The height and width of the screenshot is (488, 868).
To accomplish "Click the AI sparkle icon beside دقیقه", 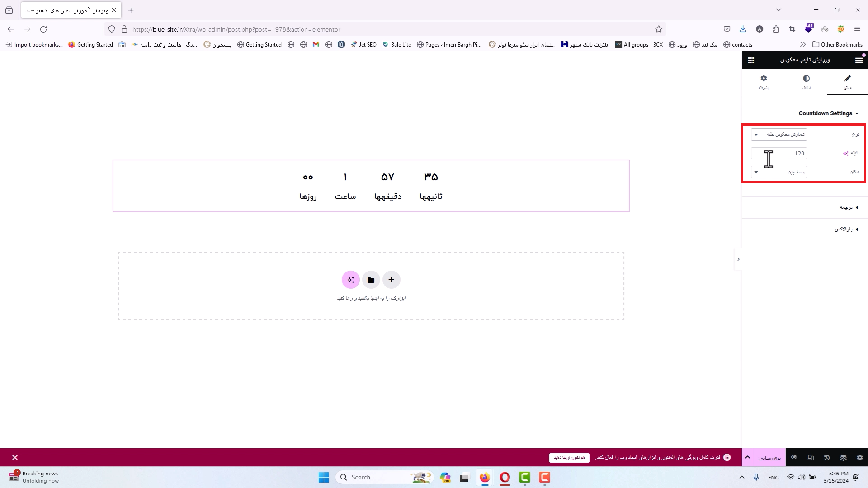I will click(x=846, y=154).
